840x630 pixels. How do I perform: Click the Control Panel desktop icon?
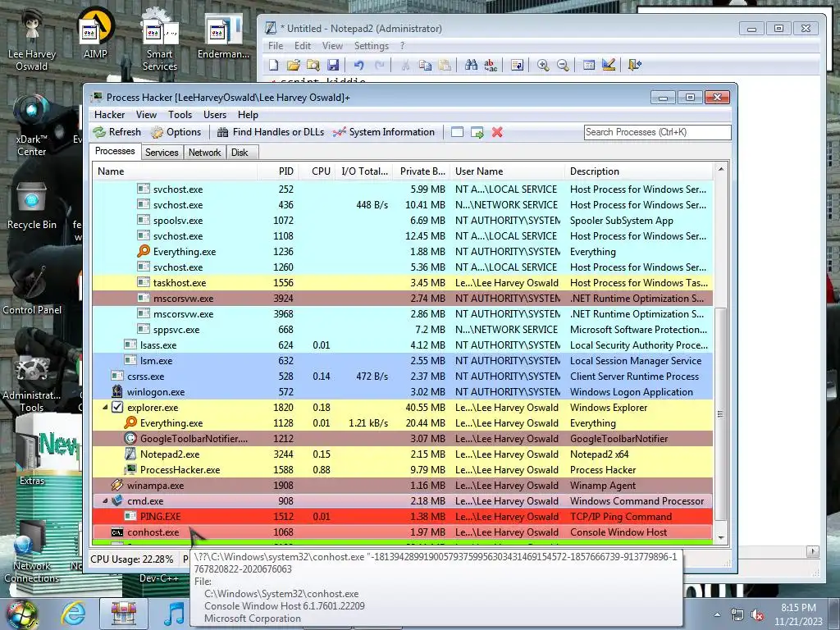tap(32, 288)
